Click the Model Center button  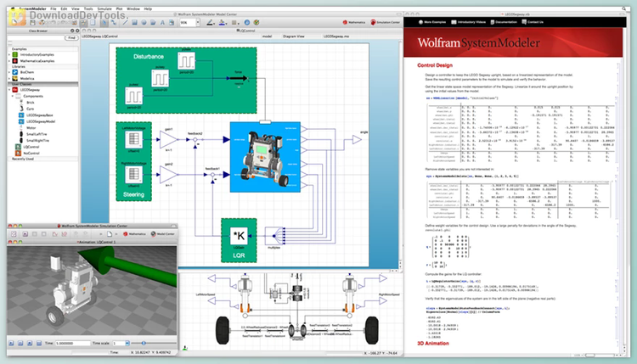click(162, 234)
